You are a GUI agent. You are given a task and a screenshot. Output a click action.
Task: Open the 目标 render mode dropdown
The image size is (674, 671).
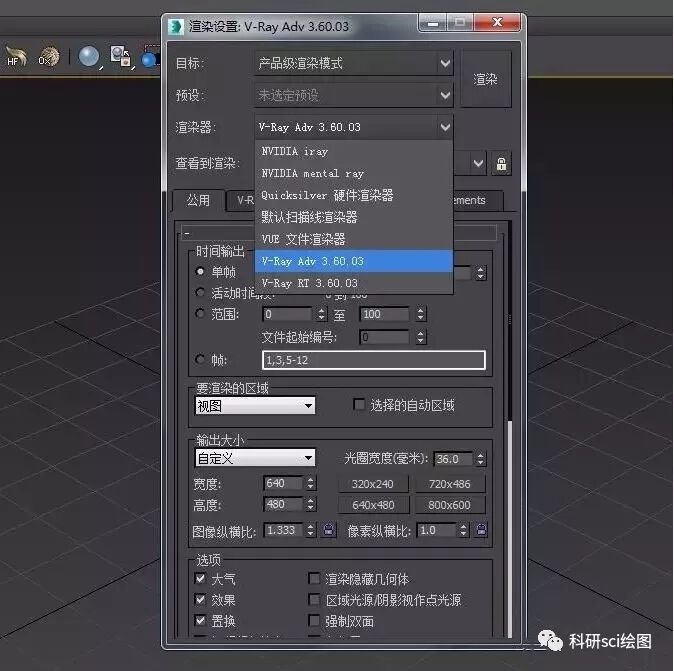[x=354, y=64]
